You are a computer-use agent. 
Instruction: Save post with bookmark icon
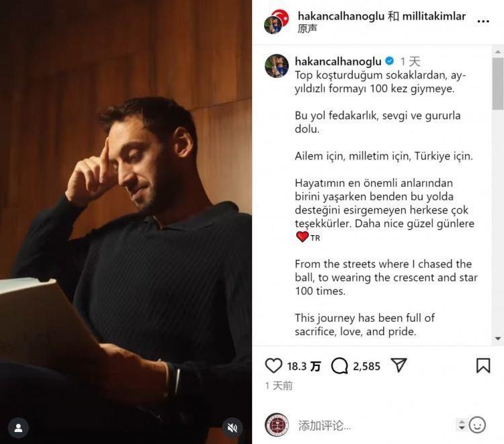(483, 365)
